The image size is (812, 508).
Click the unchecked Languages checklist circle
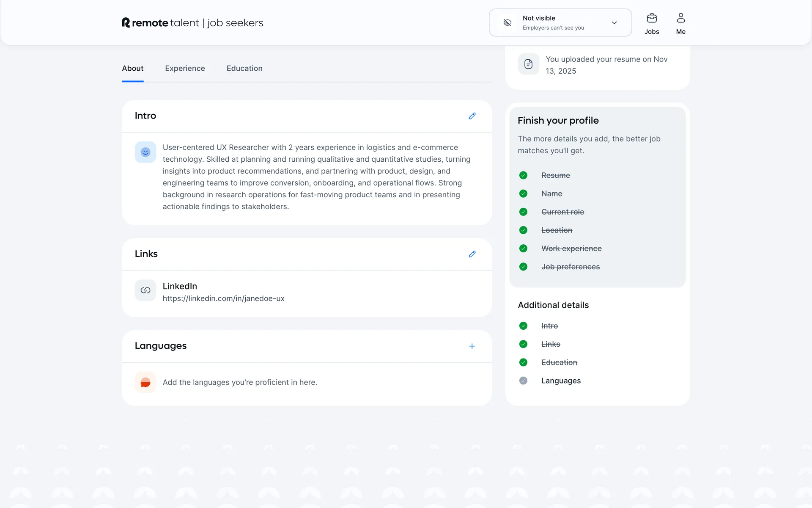pos(523,381)
